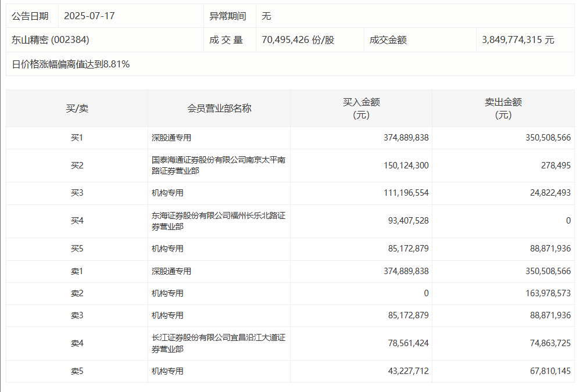Click buy amount 78,561,424
Viewport: 583px width, 392px height.
408,343
